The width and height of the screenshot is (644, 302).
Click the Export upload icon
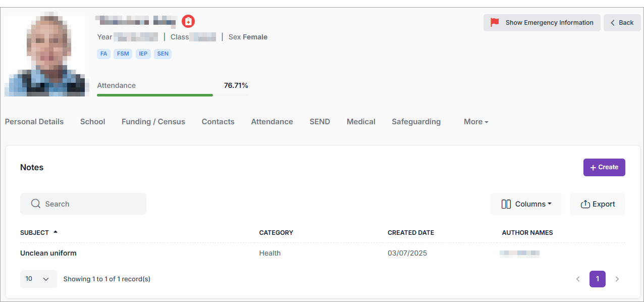click(585, 204)
